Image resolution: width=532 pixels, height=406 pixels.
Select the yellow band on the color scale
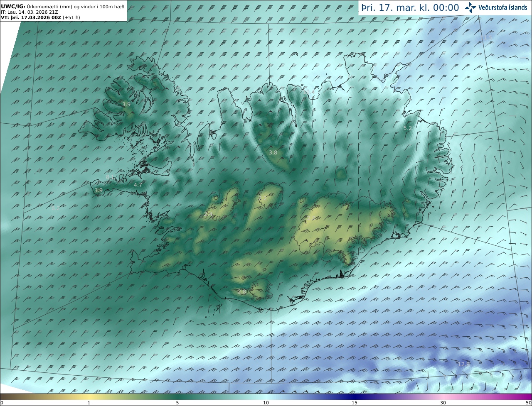pyautogui.click(x=89, y=396)
